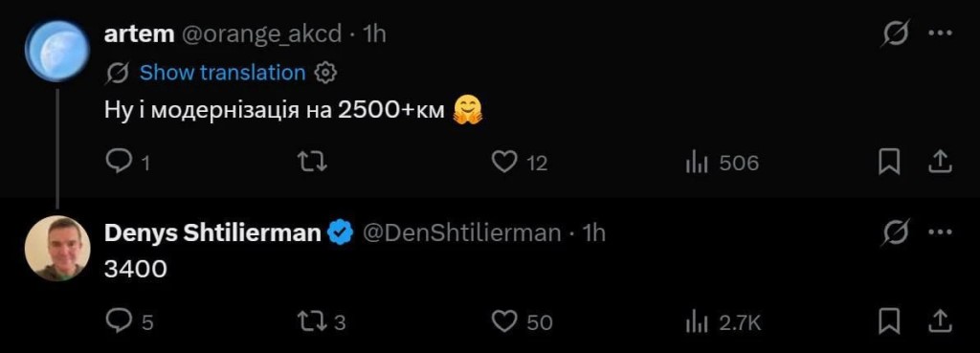Like Denys's tweet with 50 likes

point(522,321)
